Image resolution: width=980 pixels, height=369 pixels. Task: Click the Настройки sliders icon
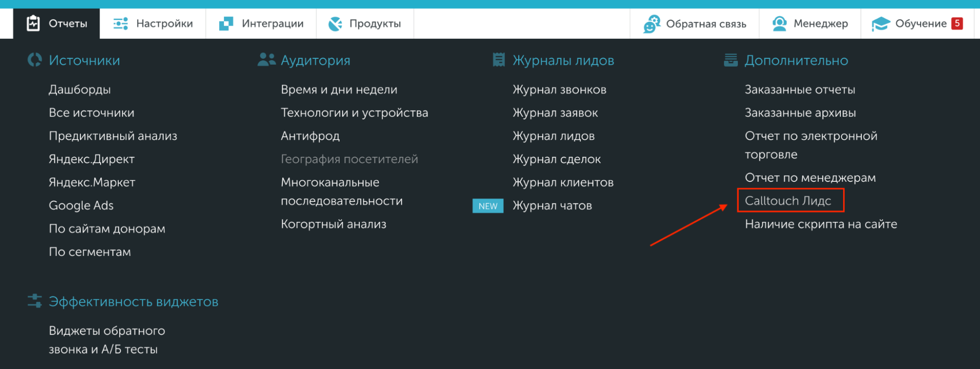(x=121, y=24)
